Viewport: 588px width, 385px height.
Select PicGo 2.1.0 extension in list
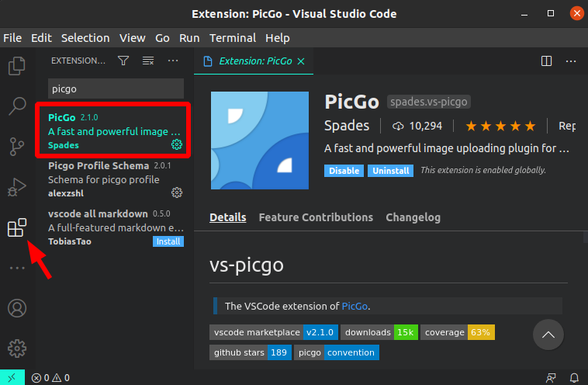113,130
